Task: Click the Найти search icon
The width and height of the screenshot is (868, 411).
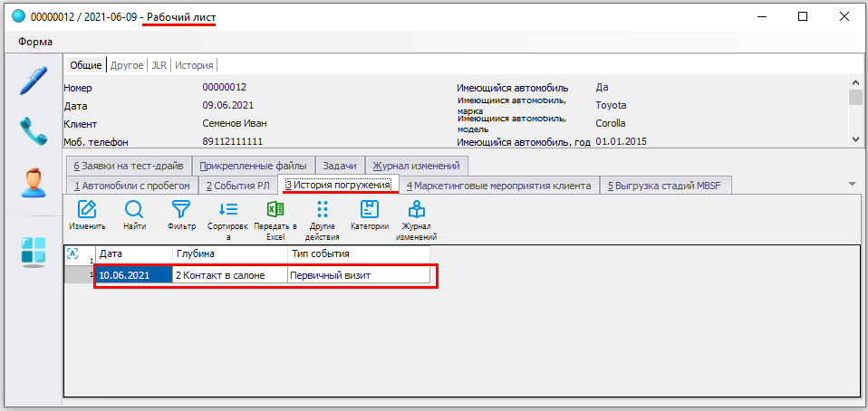Action: (x=134, y=218)
